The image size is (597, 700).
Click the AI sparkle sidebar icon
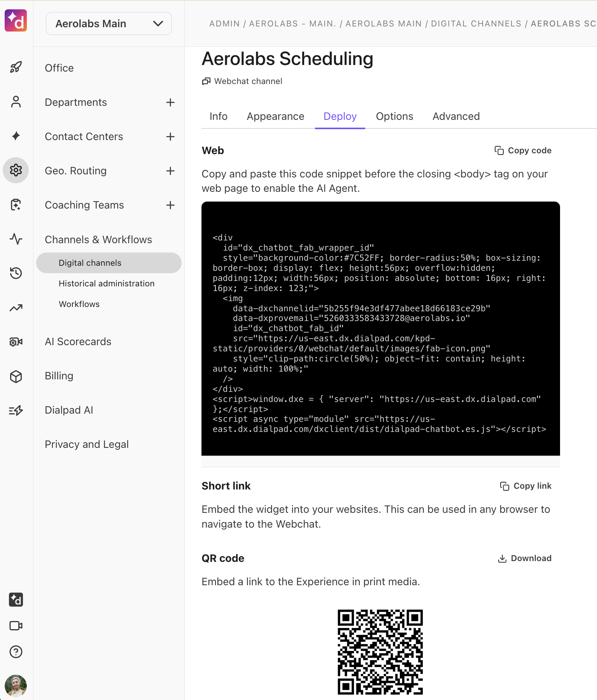(16, 136)
